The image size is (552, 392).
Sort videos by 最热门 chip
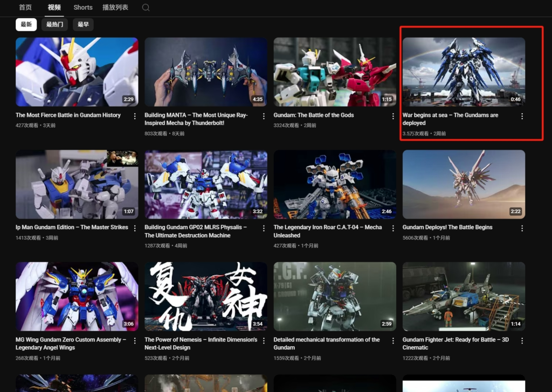click(54, 25)
